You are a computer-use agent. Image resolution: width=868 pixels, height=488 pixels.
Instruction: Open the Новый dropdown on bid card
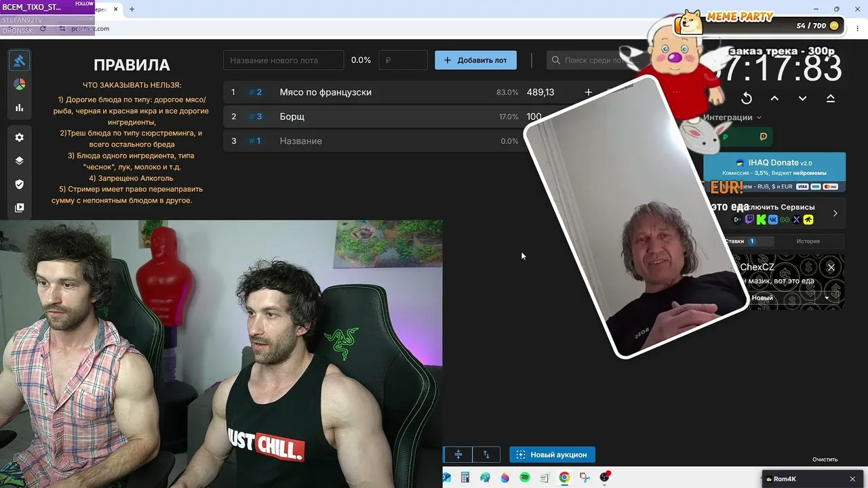(x=827, y=298)
